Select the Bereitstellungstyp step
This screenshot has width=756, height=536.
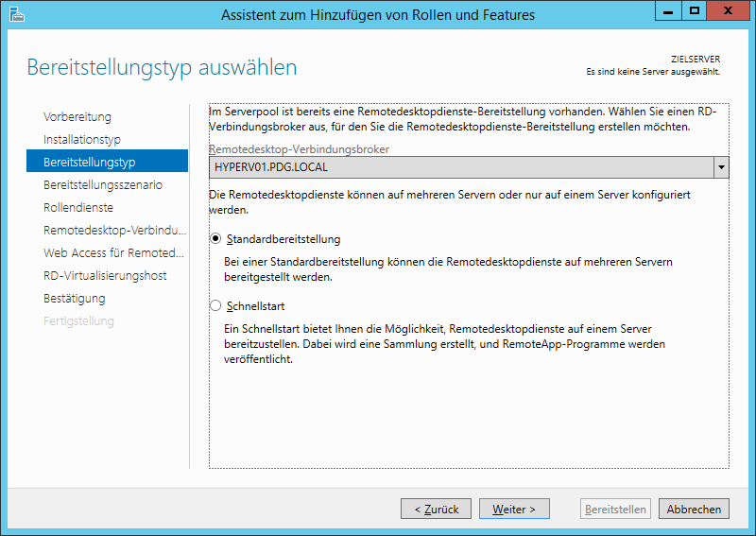[x=107, y=161]
